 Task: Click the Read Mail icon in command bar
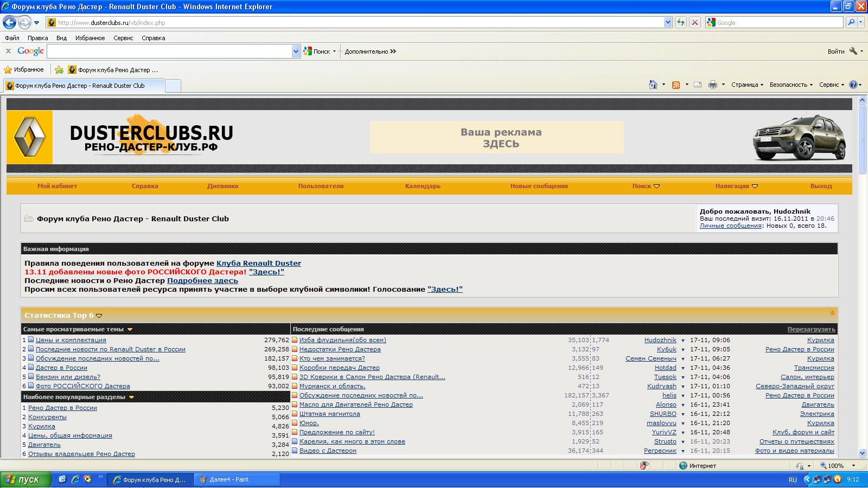[x=698, y=85]
